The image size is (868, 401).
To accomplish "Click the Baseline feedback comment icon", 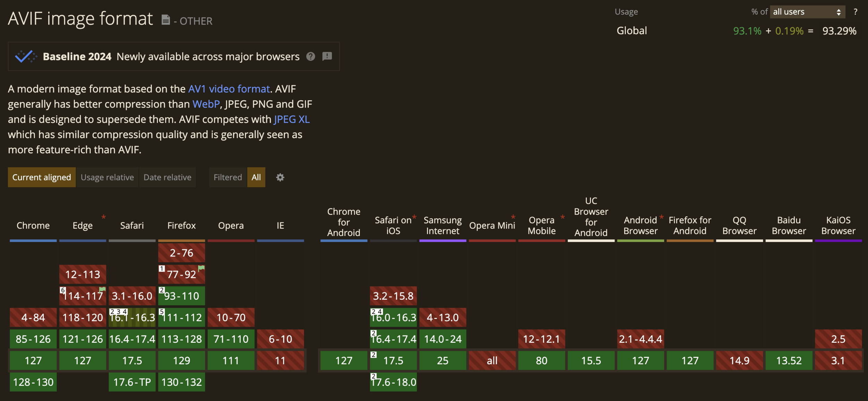I will [327, 56].
